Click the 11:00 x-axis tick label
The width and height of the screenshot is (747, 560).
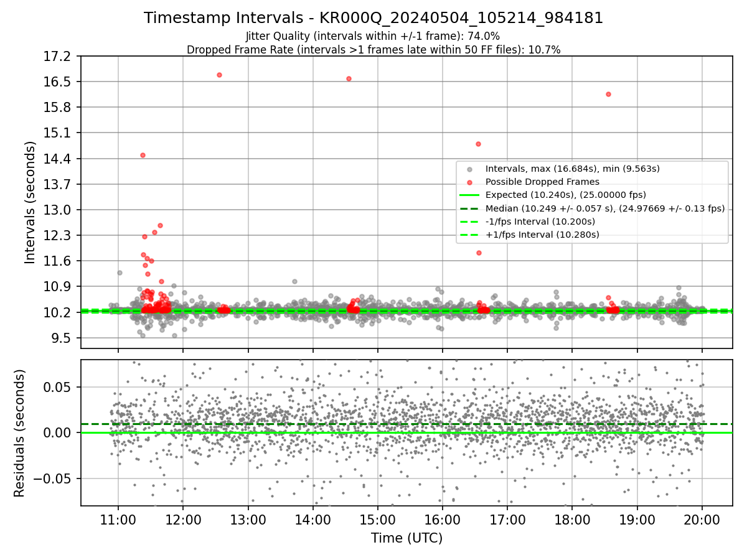[118, 520]
